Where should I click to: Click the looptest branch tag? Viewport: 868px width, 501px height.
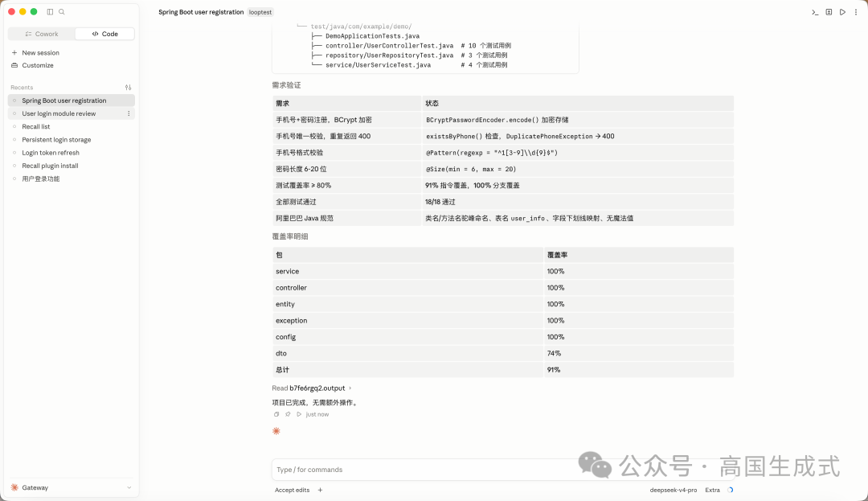[260, 12]
